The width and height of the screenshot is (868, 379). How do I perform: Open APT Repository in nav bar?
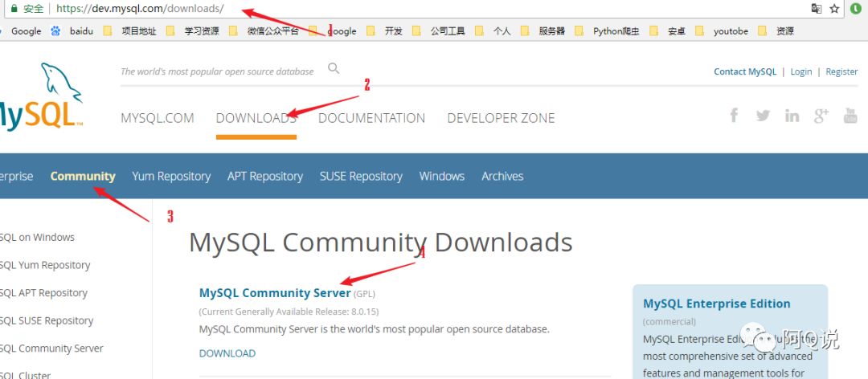click(265, 176)
